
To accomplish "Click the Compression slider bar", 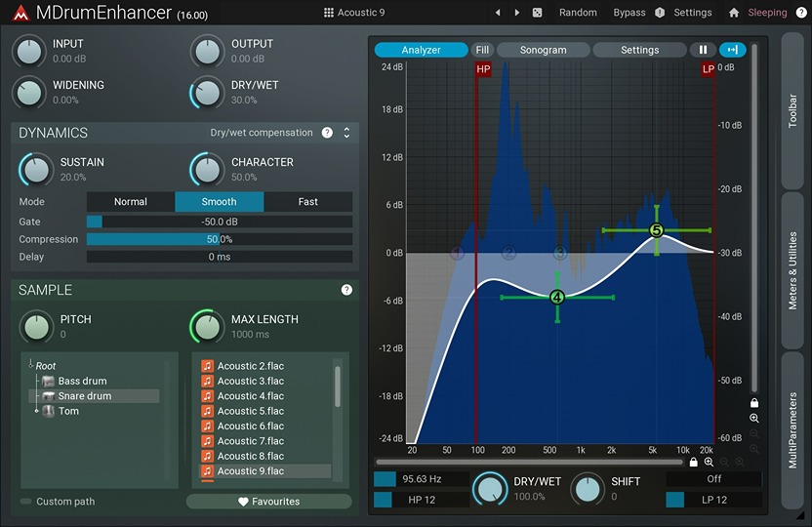I will [x=219, y=239].
